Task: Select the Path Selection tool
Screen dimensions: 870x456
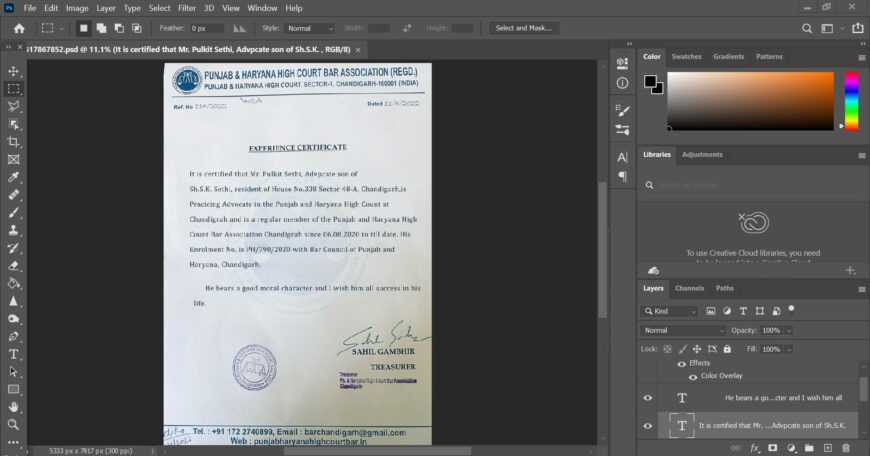Action: (13, 372)
